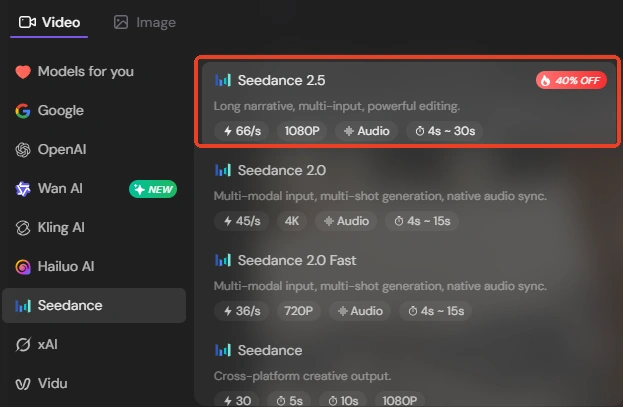Click the Audio tag on Seedance 2.0 Fast
Image resolution: width=623 pixels, height=407 pixels.
click(x=360, y=311)
